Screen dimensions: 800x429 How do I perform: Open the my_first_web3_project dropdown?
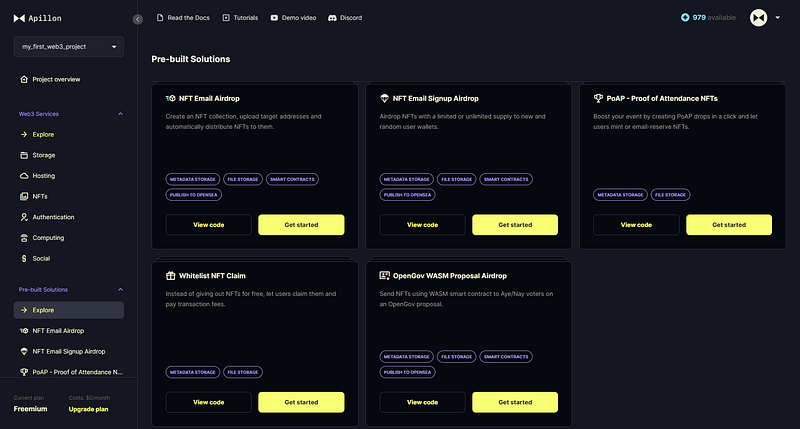click(69, 46)
